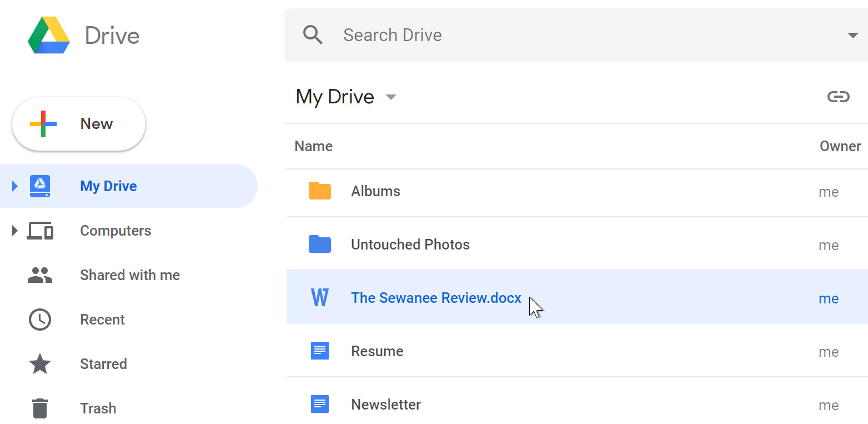Open the My Drive dropdown arrow
This screenshot has height=424, width=868.
point(391,97)
